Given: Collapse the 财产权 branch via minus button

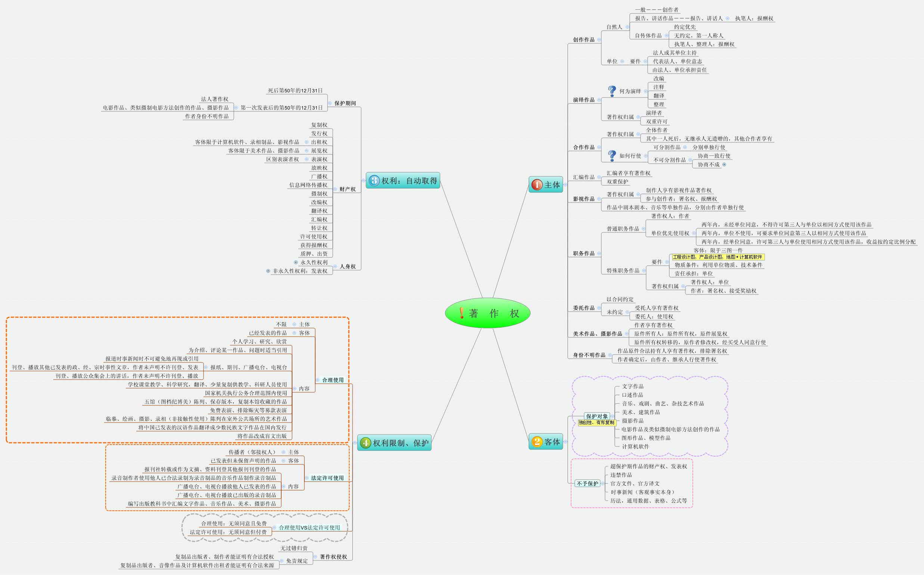Looking at the screenshot, I should tap(335, 189).
